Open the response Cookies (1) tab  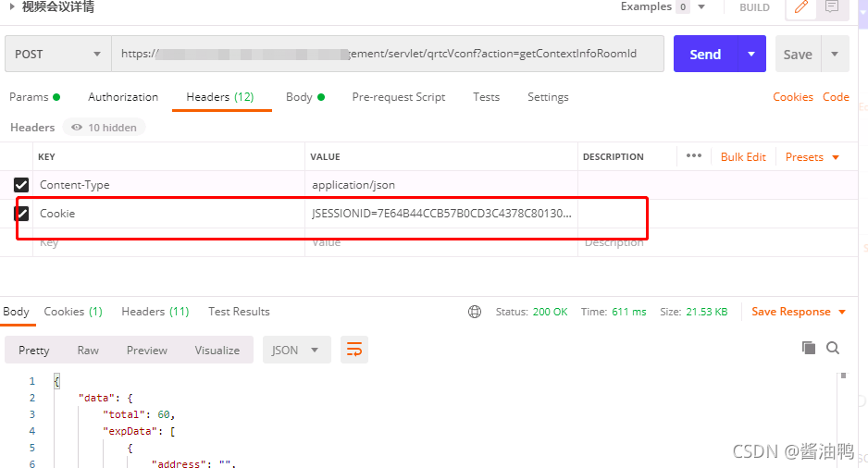click(x=73, y=312)
